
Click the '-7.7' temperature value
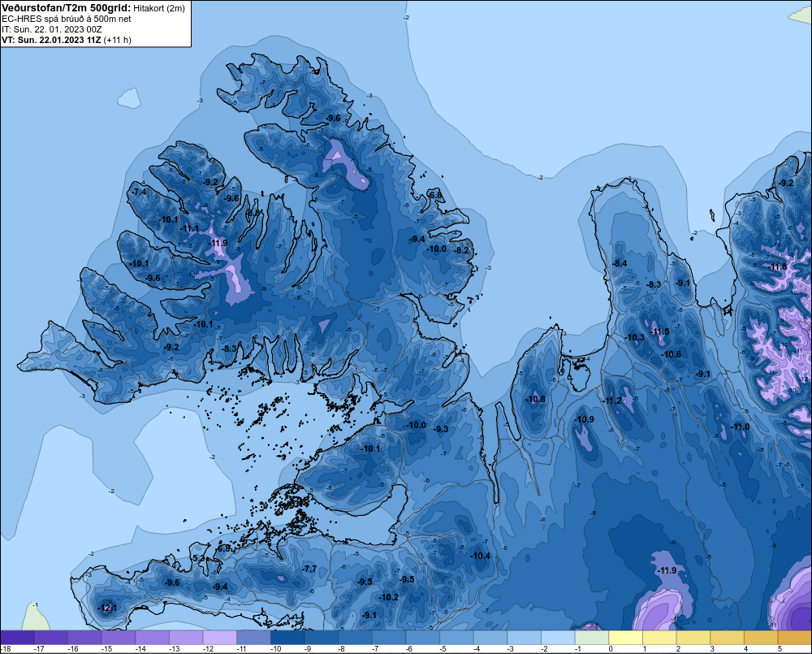point(309,569)
